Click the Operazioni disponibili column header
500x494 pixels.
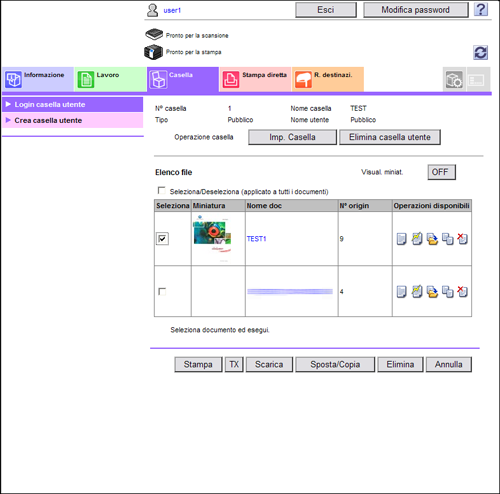point(432,206)
